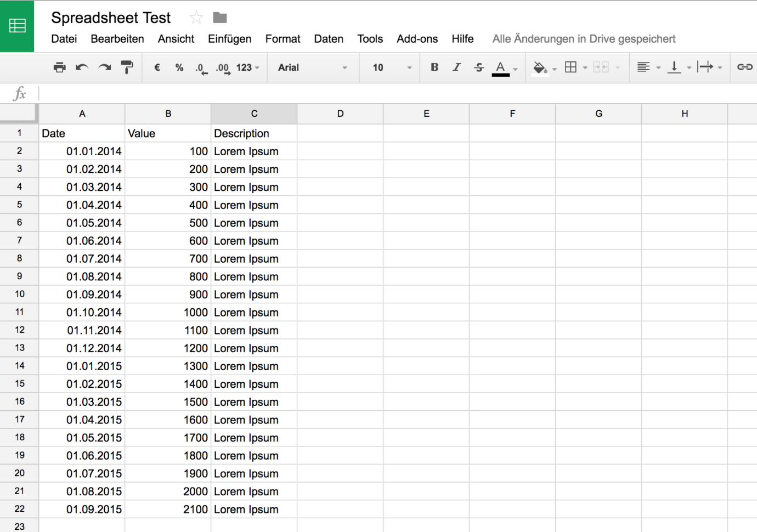Image resolution: width=757 pixels, height=532 pixels.
Task: Toggle italic formatting
Action: [456, 67]
